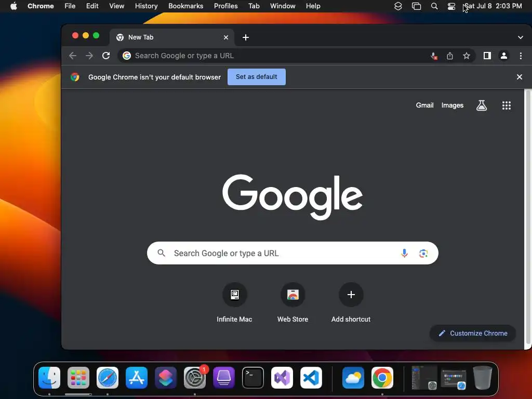
Task: Select the New Tab tab
Action: [171, 37]
